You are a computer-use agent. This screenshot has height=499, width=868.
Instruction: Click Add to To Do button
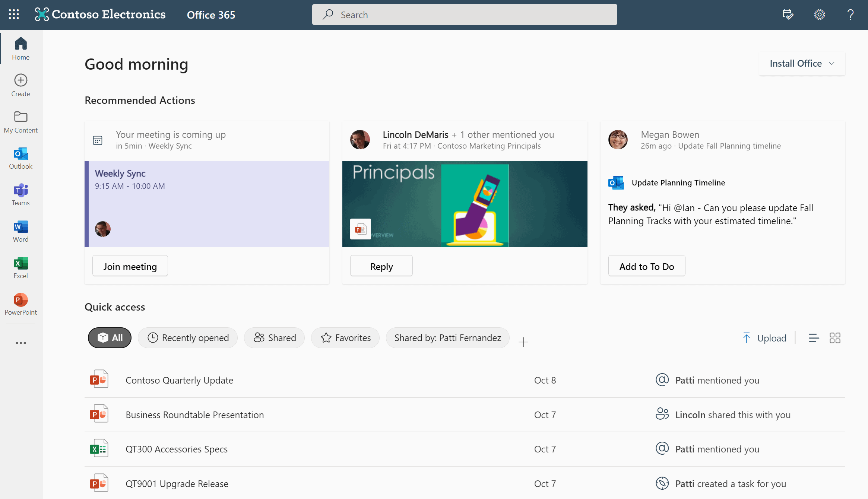pos(647,266)
